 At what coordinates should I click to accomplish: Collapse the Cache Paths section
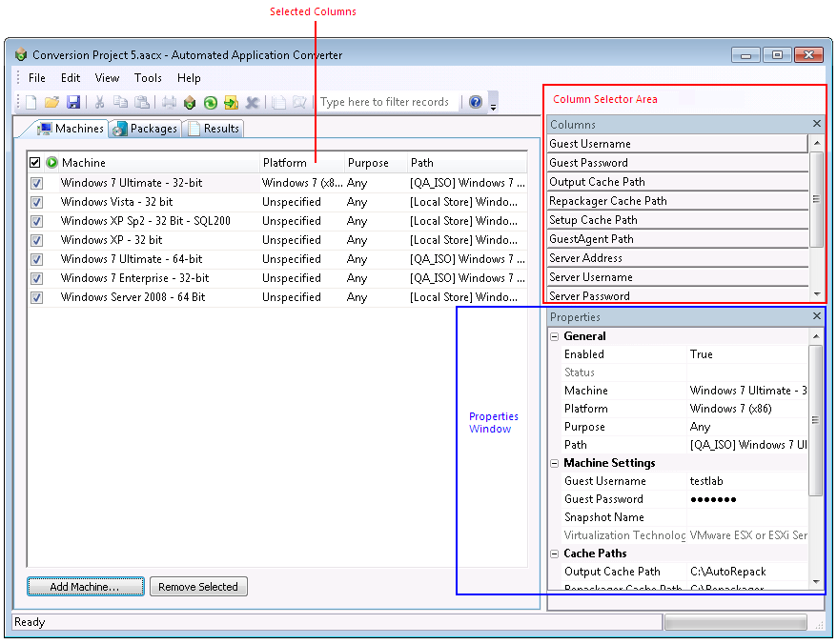(x=553, y=553)
